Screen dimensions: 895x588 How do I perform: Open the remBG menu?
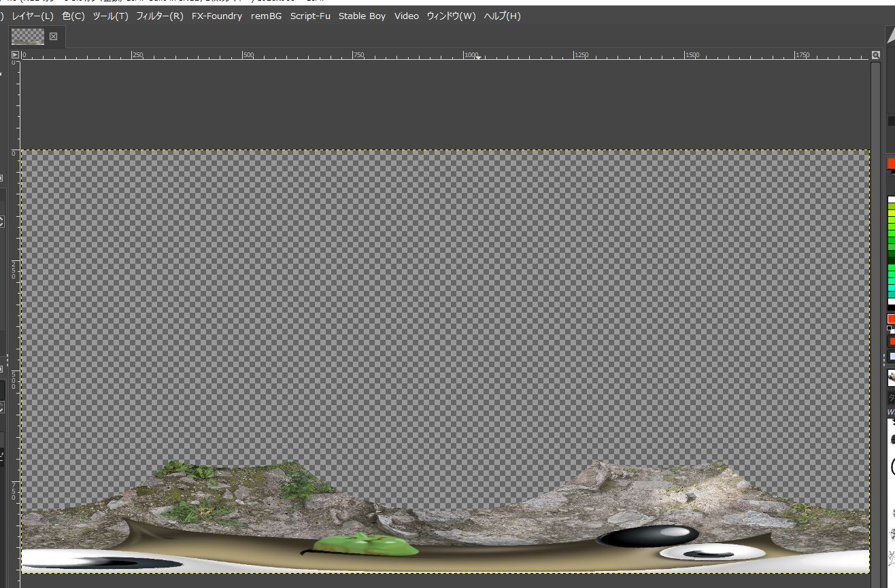pyautogui.click(x=266, y=16)
